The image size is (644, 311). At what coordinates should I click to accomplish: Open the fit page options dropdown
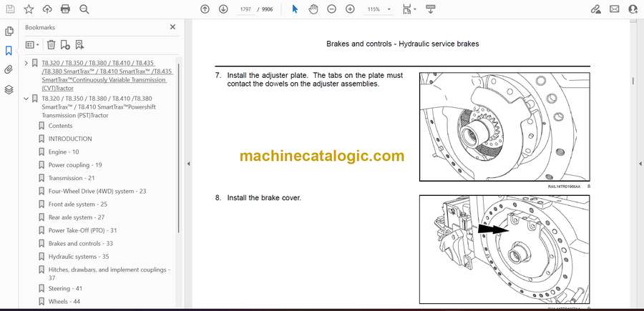click(409, 9)
